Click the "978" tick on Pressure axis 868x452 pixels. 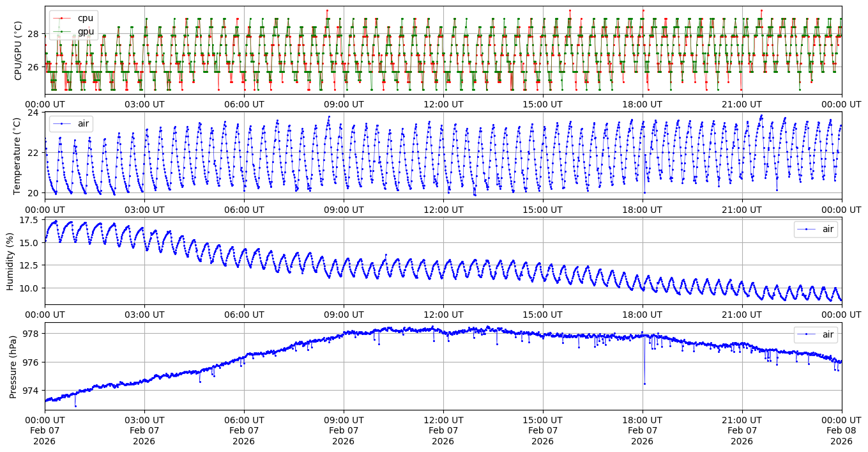coord(32,334)
